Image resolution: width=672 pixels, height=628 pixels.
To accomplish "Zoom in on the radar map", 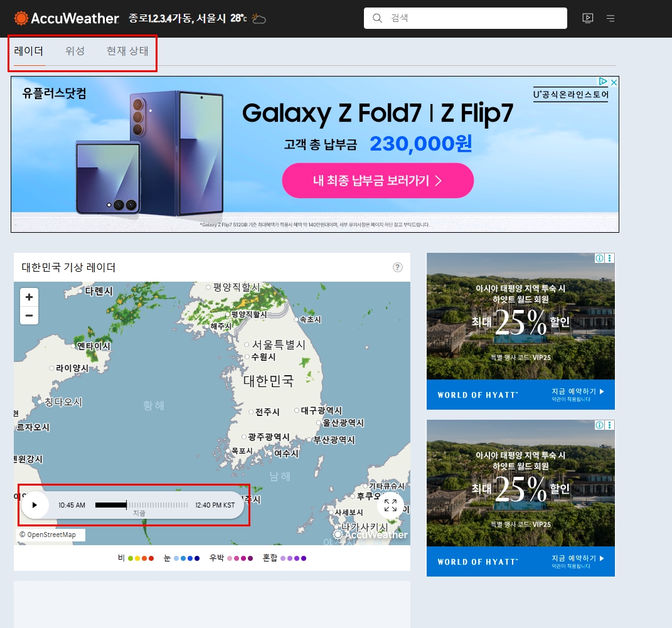I will coord(29,297).
